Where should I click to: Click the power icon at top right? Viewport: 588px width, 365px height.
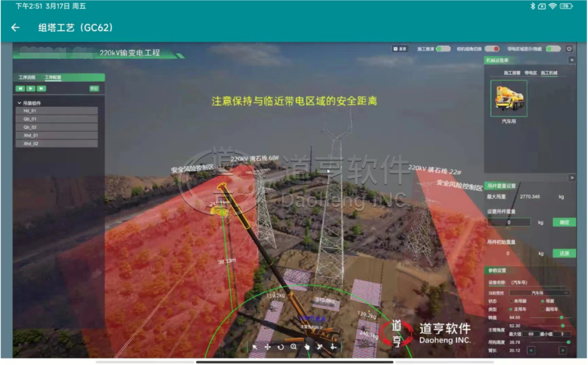569,48
